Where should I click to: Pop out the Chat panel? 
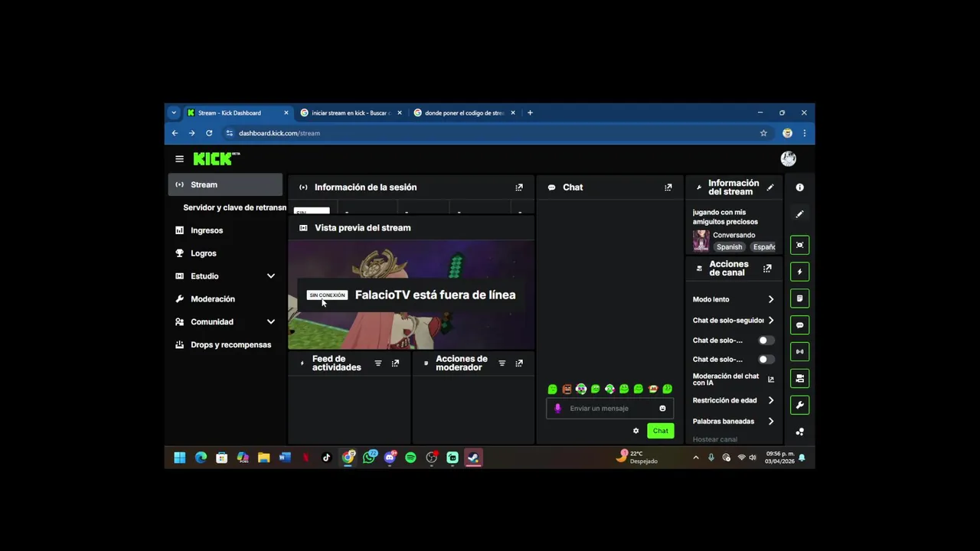[668, 187]
